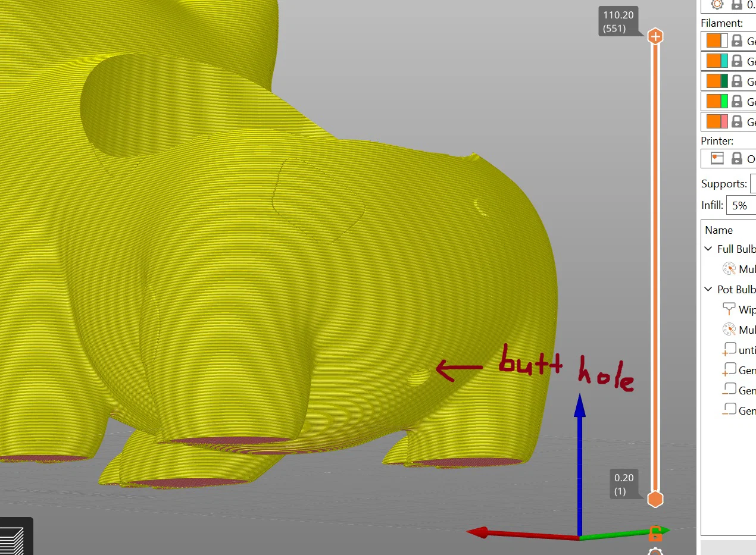Click the 'Infill:' label
This screenshot has height=555, width=756.
point(712,205)
